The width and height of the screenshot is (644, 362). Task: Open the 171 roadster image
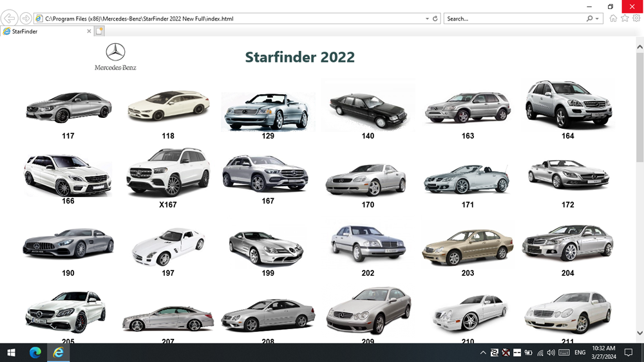467,179
